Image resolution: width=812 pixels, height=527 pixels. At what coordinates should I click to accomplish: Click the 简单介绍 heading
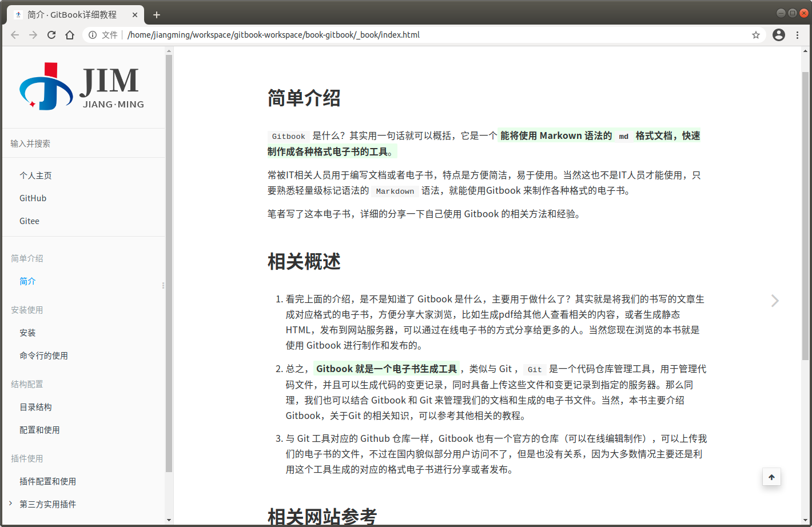click(x=304, y=98)
